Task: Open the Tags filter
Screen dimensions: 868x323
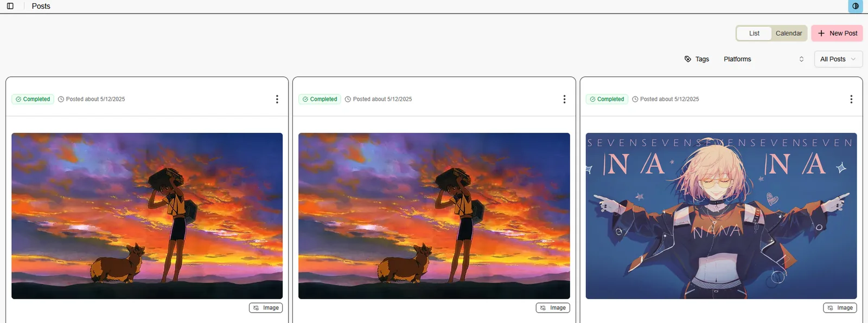Action: tap(697, 59)
